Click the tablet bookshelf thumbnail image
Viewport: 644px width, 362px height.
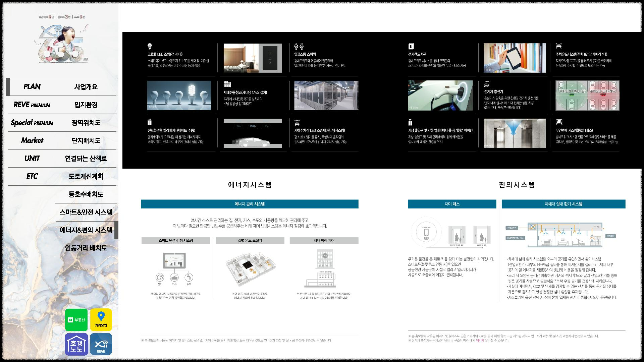(515, 58)
